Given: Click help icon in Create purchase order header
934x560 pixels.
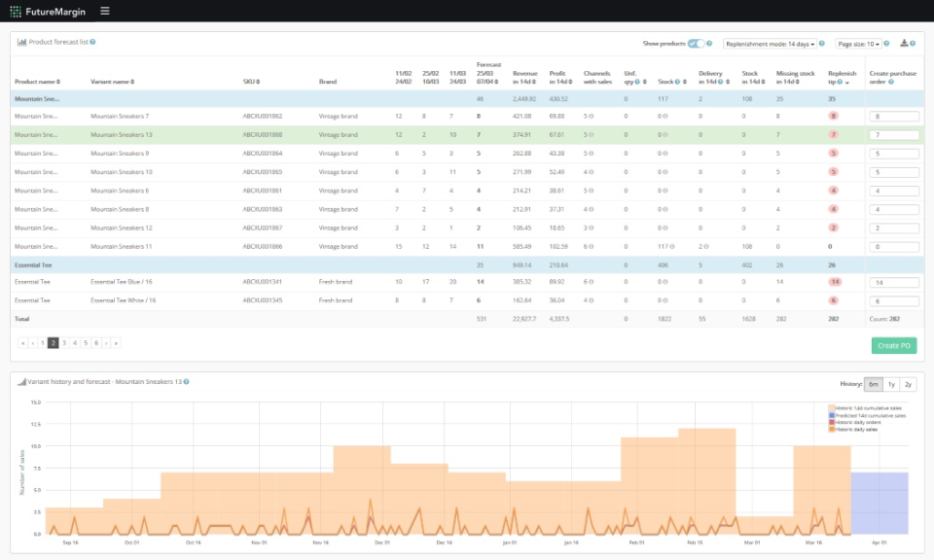Looking at the screenshot, I should coord(891,82).
